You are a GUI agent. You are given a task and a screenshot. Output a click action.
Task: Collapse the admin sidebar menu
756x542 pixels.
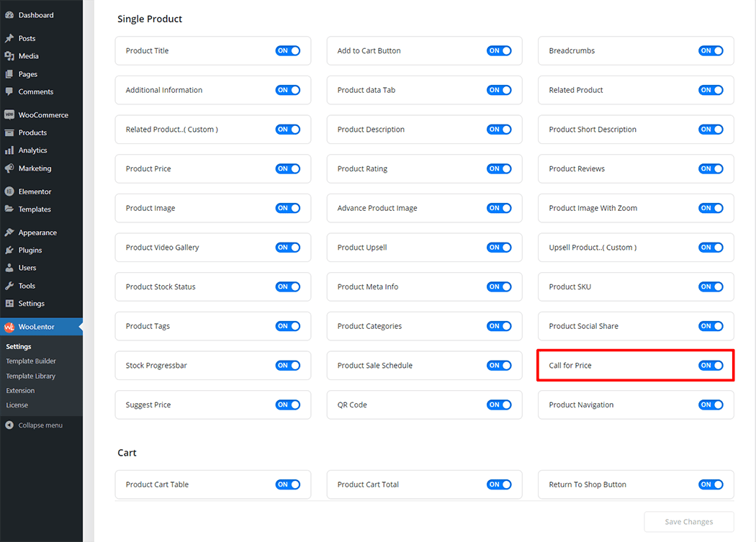point(34,425)
